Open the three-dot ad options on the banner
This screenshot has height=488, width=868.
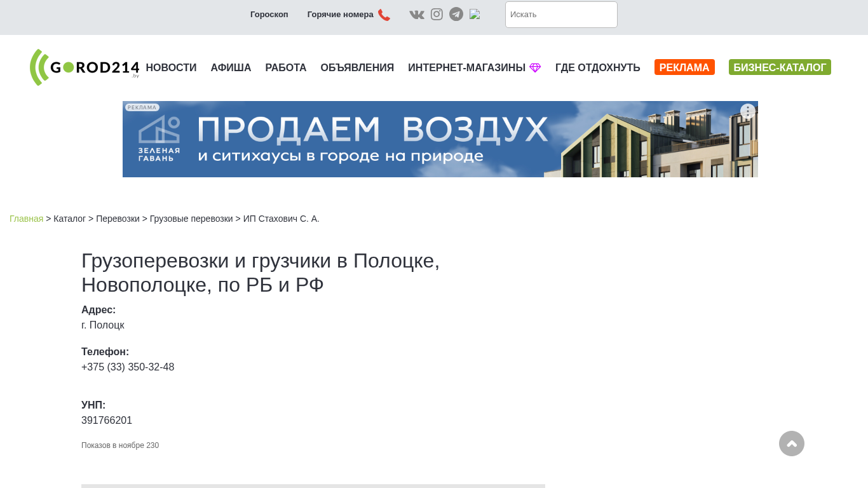pyautogui.click(x=748, y=111)
